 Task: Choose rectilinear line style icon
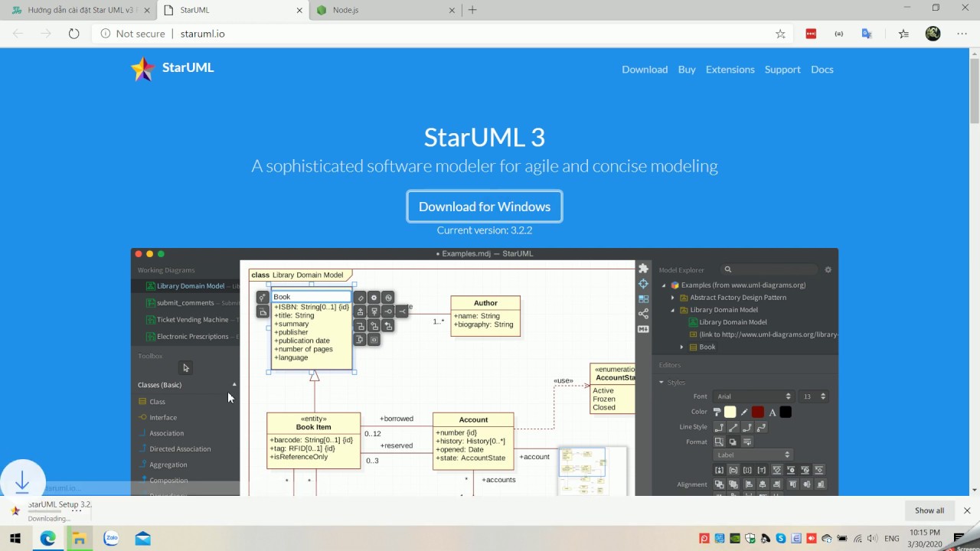click(719, 427)
